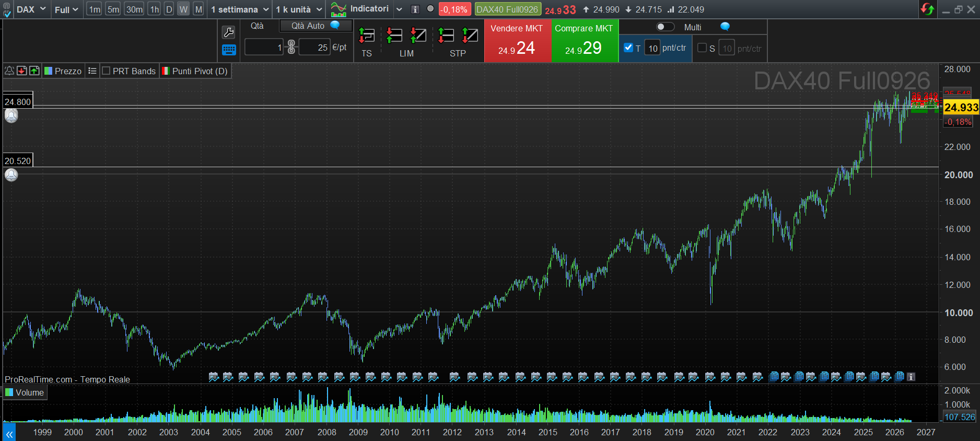
Task: Click the alert bell icon above chart
Action: point(9,71)
